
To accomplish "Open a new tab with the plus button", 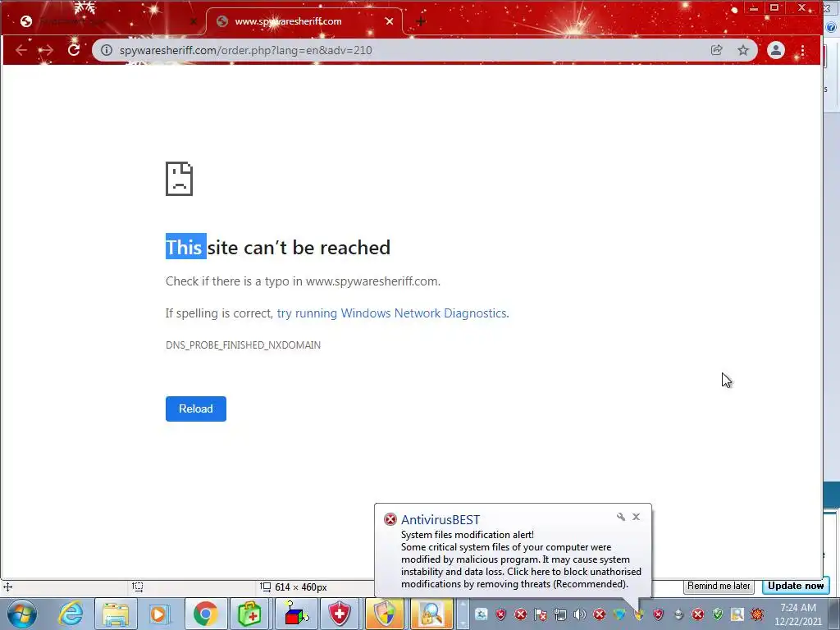I will click(421, 21).
